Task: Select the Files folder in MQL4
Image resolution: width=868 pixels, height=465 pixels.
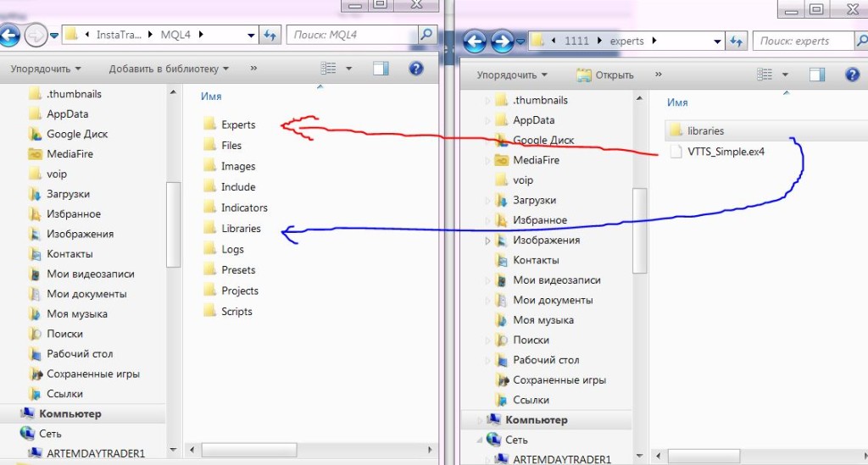Action: tap(223, 146)
